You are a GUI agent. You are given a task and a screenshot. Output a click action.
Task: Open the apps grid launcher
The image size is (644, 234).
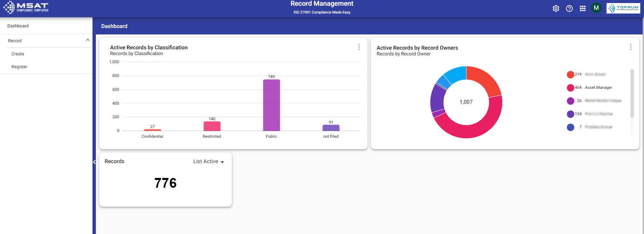pos(583,8)
